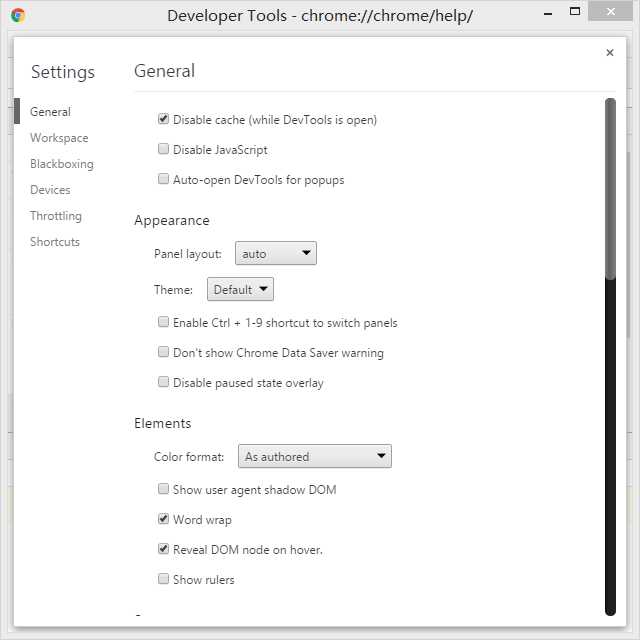
Task: Check Don't show Chrome Data Saver warning
Action: tap(163, 351)
